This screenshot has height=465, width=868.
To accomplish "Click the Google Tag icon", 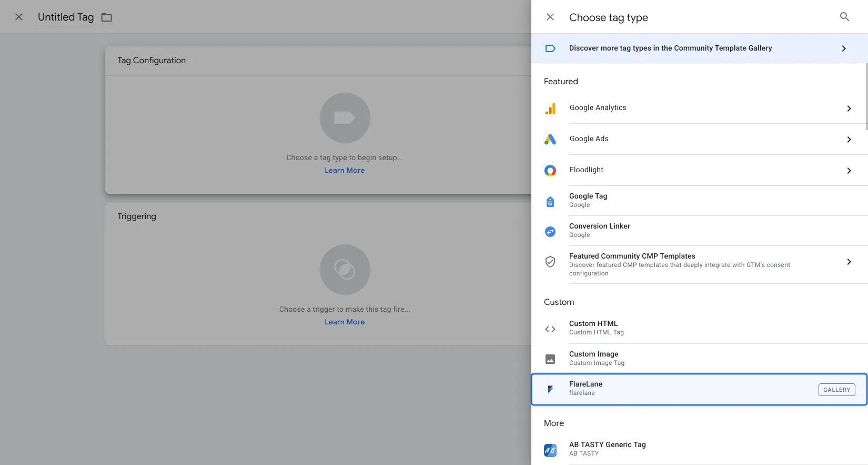I will coord(550,201).
